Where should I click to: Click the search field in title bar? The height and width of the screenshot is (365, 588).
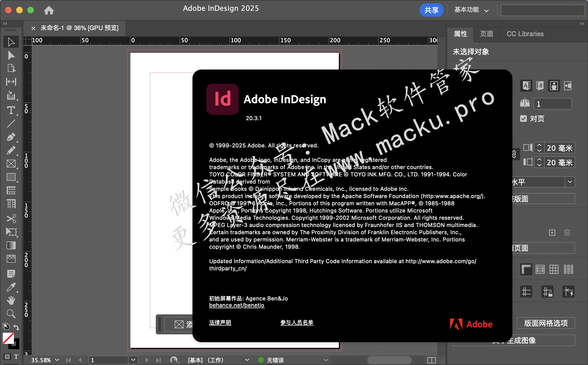pyautogui.click(x=543, y=10)
